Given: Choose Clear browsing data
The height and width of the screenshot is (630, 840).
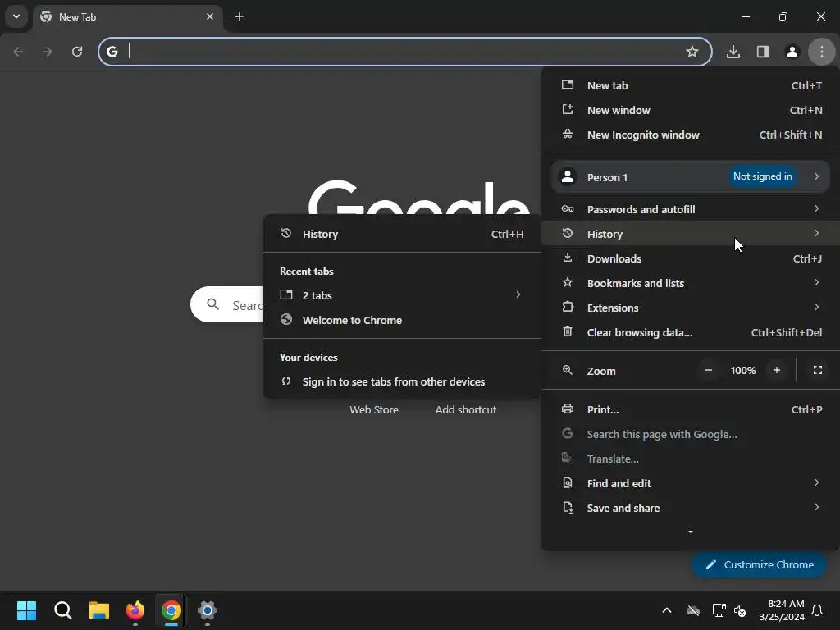Looking at the screenshot, I should pos(691,333).
